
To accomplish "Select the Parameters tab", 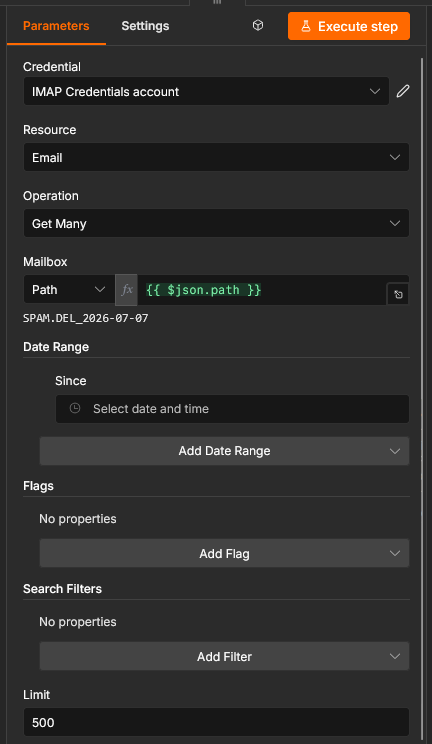I will pos(56,26).
